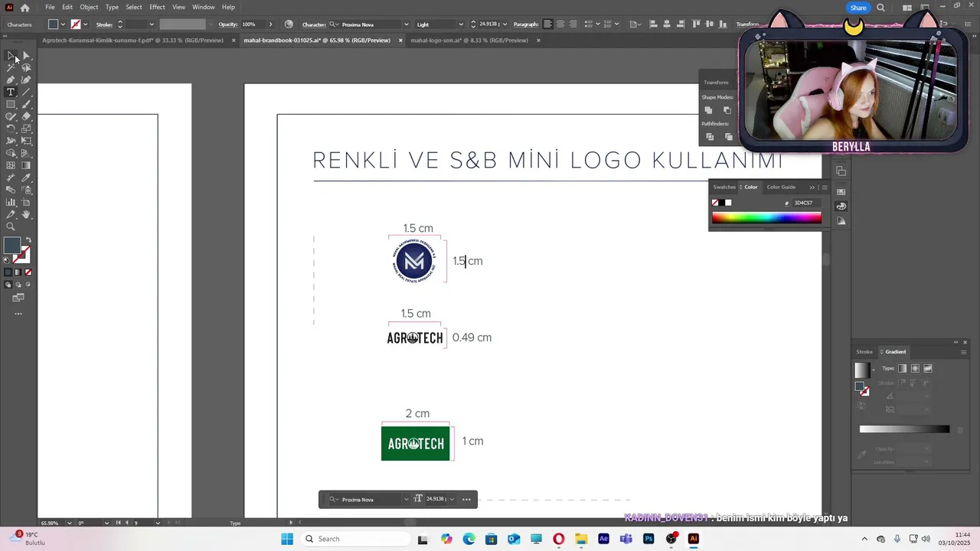
Task: Open the Effect menu
Action: 157,7
